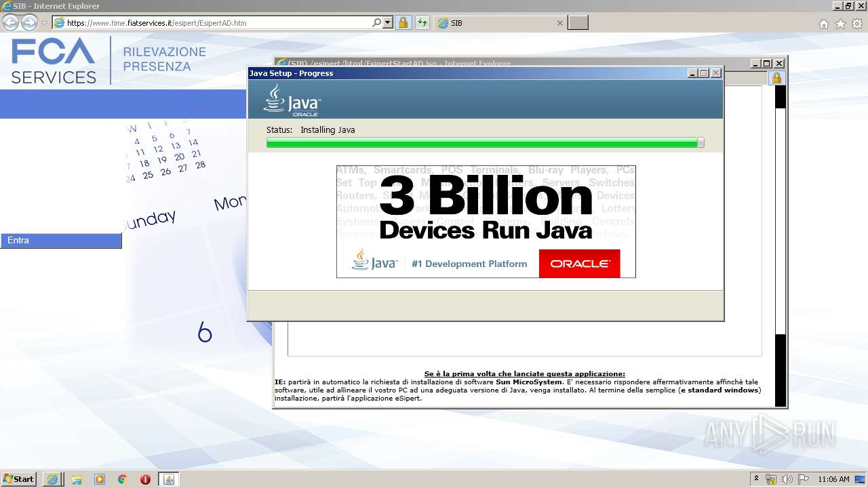This screenshot has width=868, height=488.
Task: View the security lock report
Action: pos(403,22)
